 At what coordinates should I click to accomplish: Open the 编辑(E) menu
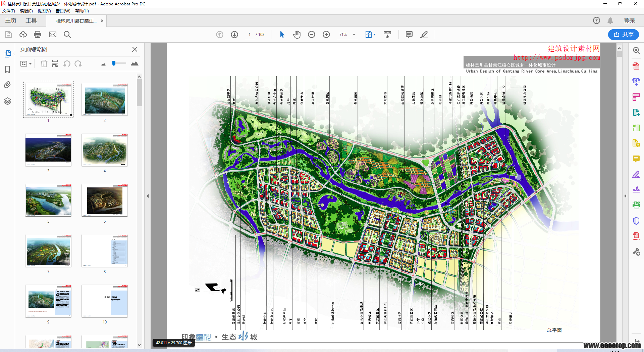pyautogui.click(x=26, y=11)
